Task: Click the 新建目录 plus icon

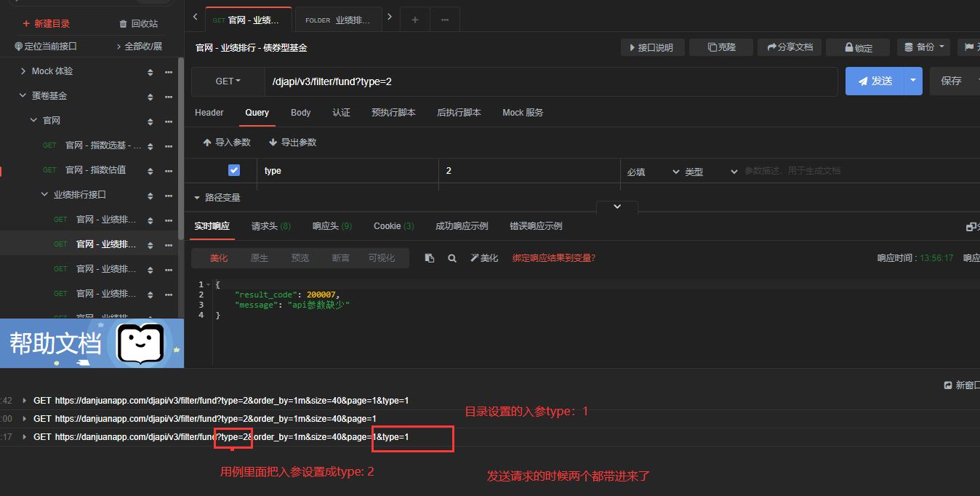Action: 26,24
